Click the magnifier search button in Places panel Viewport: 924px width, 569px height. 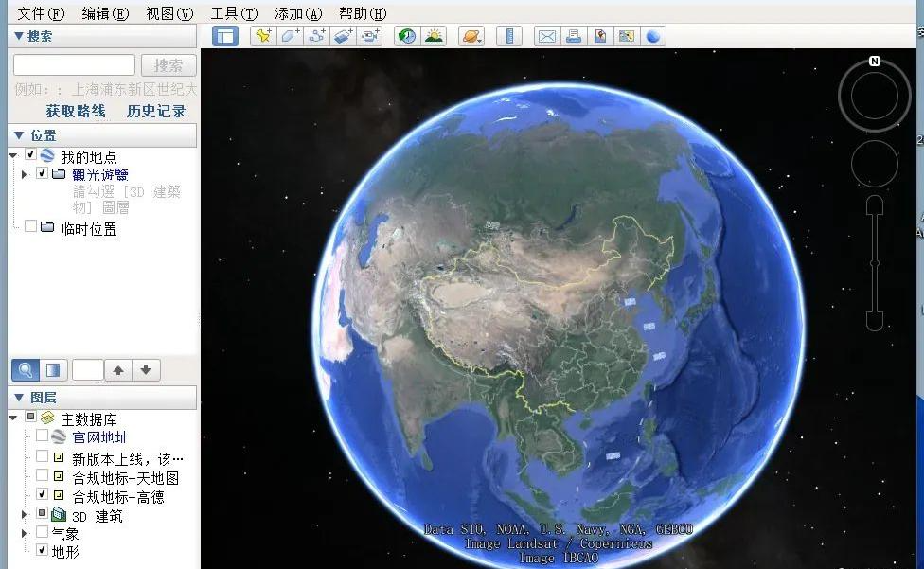click(x=26, y=370)
